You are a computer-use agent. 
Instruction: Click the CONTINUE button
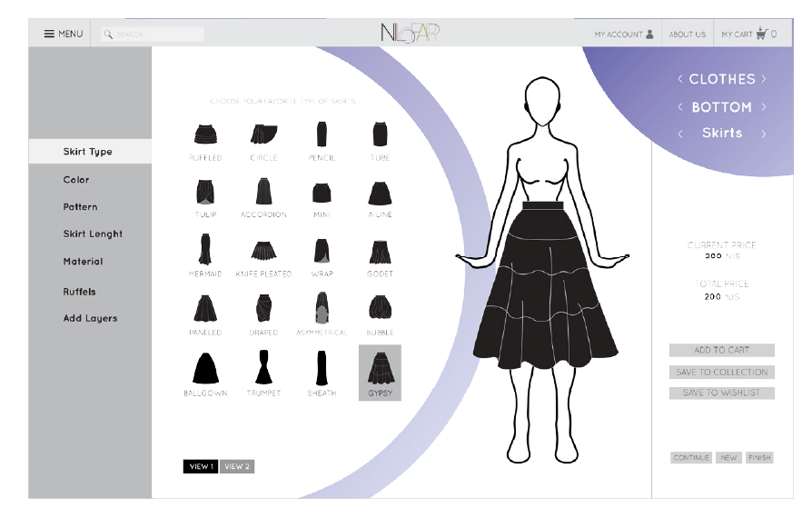pos(691,457)
